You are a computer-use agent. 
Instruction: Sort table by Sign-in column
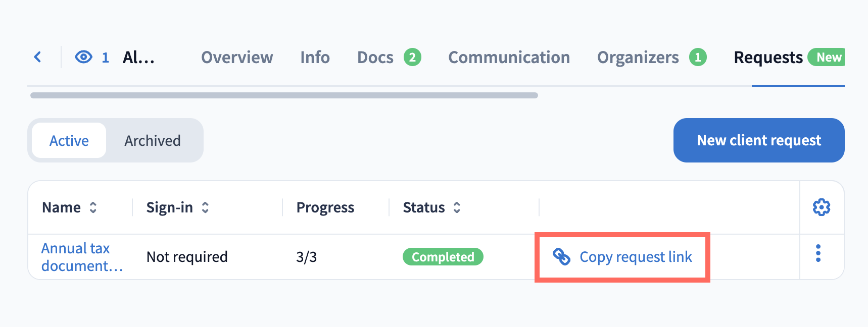(x=205, y=207)
